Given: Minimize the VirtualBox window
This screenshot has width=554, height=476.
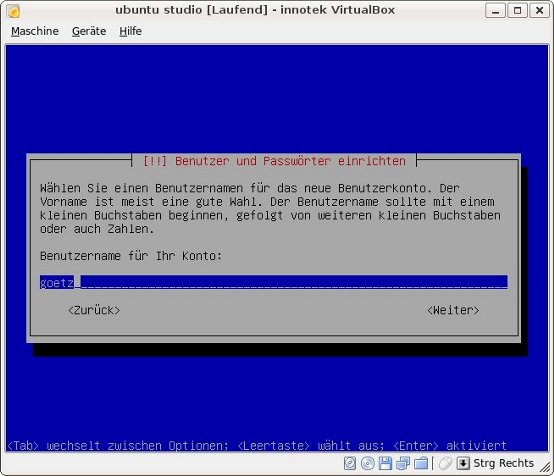Looking at the screenshot, I should [496, 11].
